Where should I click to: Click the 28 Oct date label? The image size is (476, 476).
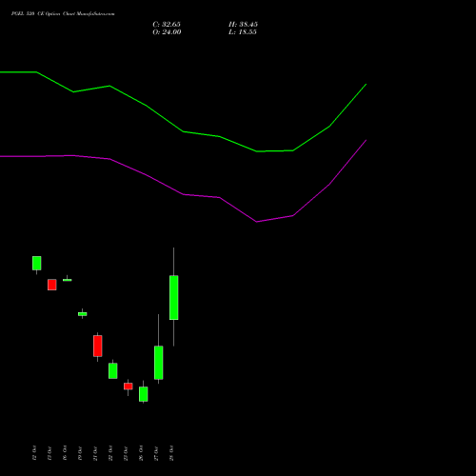pos(171,453)
